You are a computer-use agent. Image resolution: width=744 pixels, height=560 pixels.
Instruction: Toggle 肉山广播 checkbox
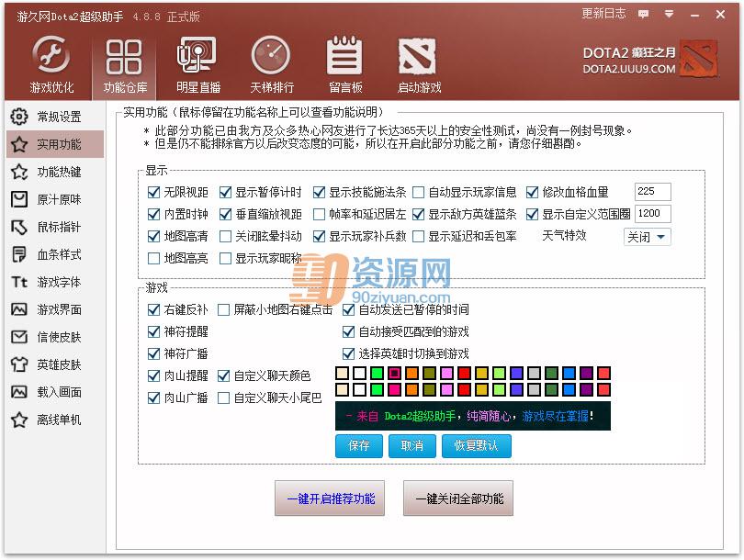click(x=153, y=398)
